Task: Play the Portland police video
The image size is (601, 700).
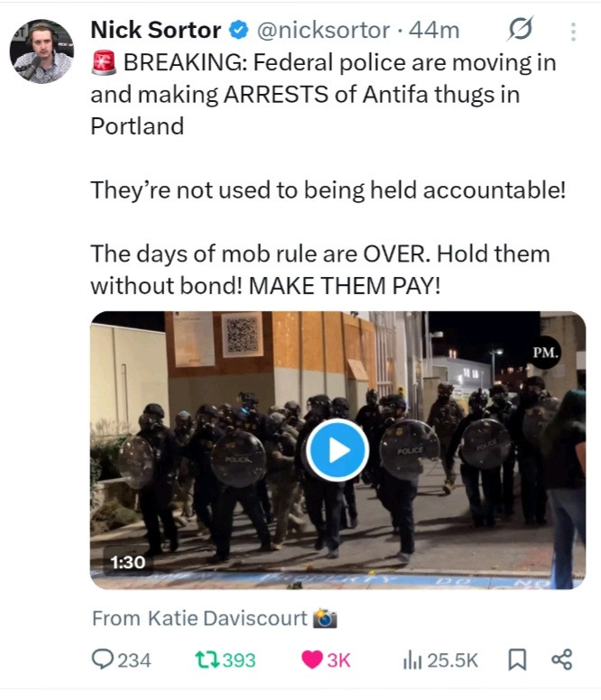Action: point(337,450)
